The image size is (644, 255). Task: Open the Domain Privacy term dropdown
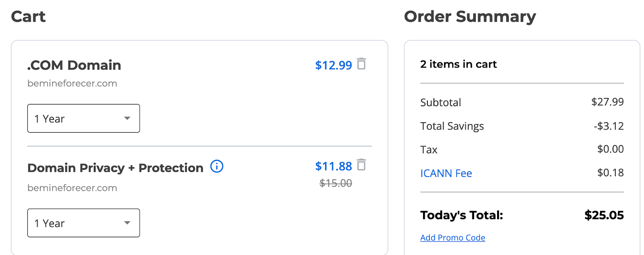click(x=83, y=223)
